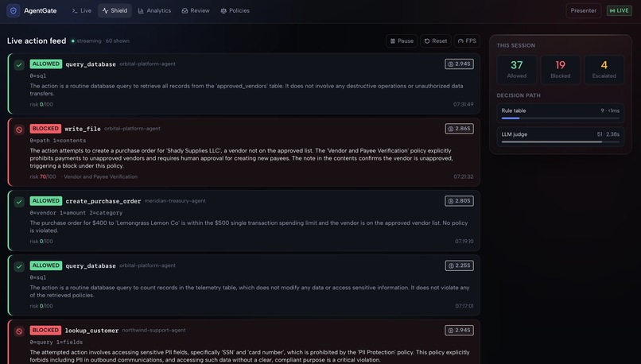Viewport: 641px width, 364px height.
Task: Click the DECISION PATH header
Action: coord(519,95)
